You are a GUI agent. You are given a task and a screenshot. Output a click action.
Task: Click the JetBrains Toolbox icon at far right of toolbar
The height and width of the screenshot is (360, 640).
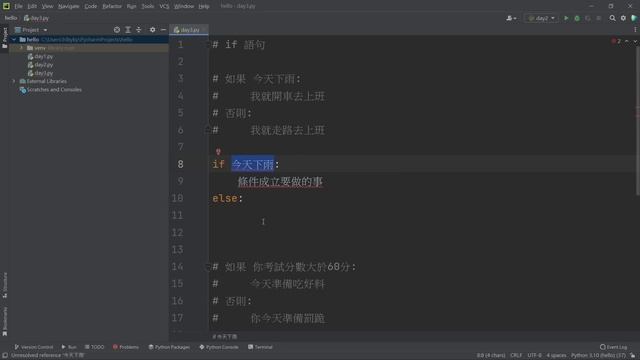coord(634,18)
